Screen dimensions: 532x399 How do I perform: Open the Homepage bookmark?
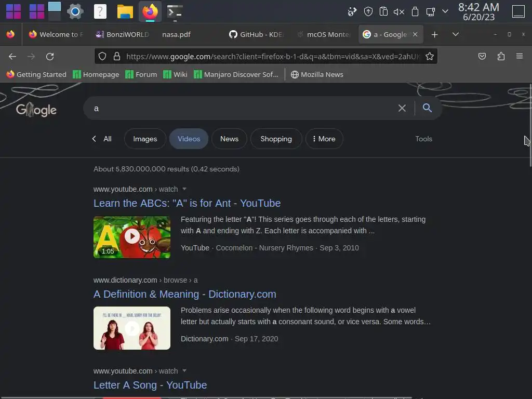tap(96, 74)
